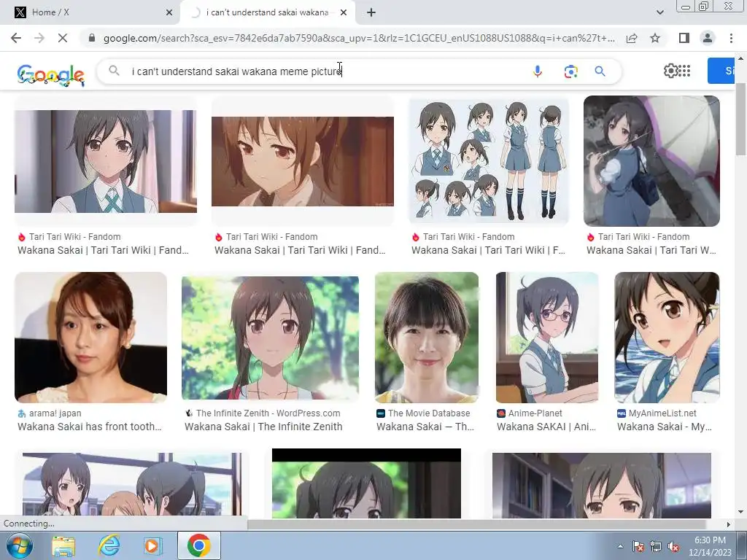Open Google quick settings gear
The image size is (747, 560).
click(670, 71)
